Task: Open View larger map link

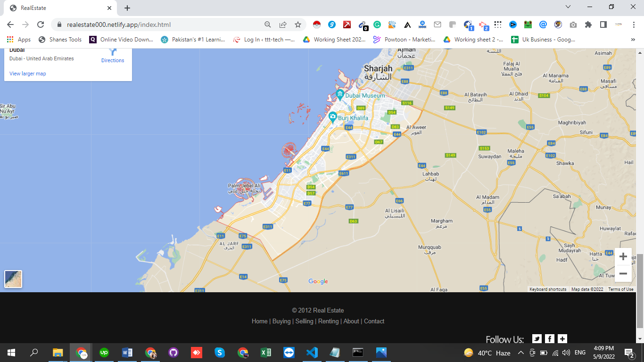Action: [x=28, y=74]
